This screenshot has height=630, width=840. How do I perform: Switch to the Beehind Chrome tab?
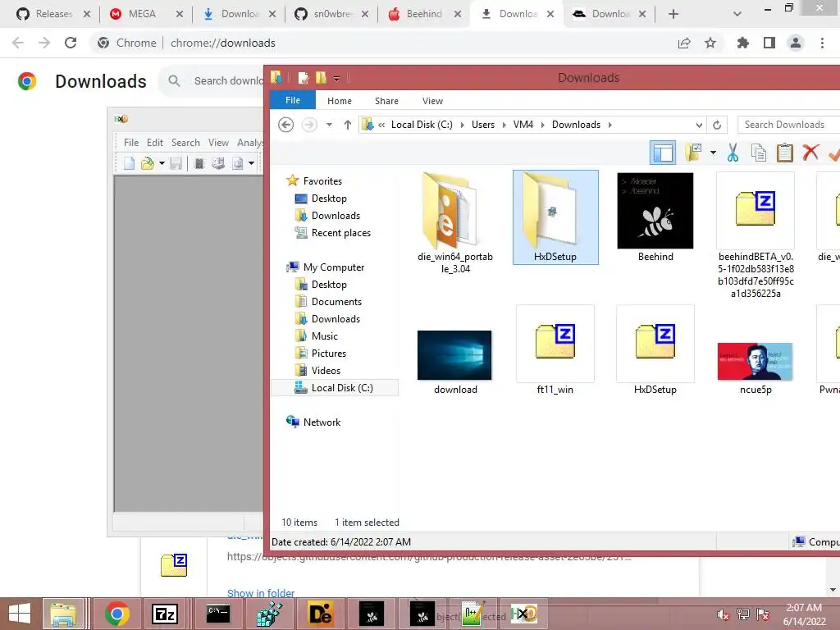pyautogui.click(x=424, y=14)
